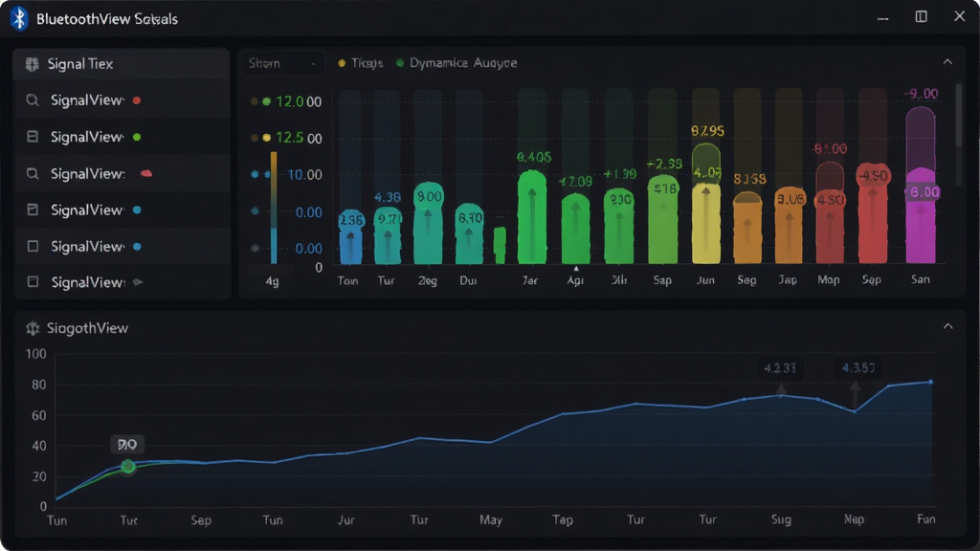The image size is (980, 551).
Task: Click the yellow dot next to Tiags legend
Action: coord(342,63)
